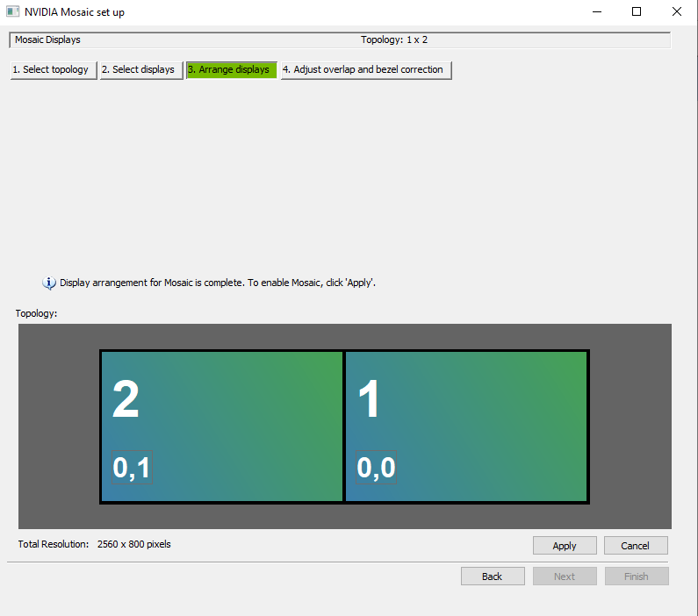Open Adjust overlap and bezel correction
The height and width of the screenshot is (616, 698).
coord(366,70)
